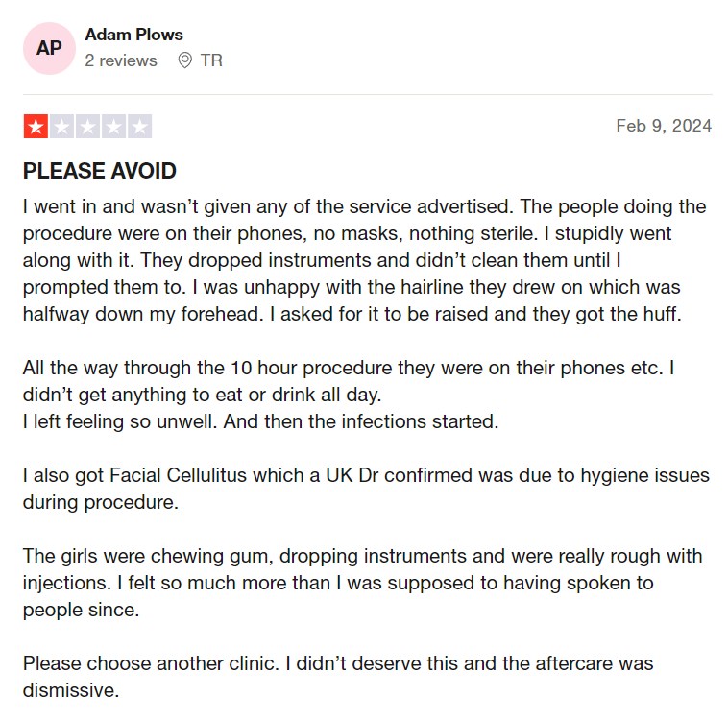Click the TR country label
Viewport: 728px width, 720px height.
tap(211, 60)
